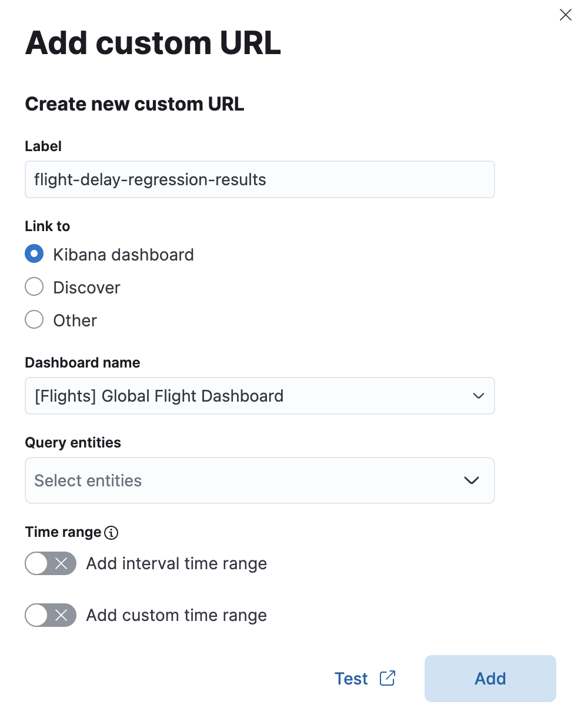This screenshot has width=581, height=728.
Task: Click the Select entities placeholder text
Action: tap(87, 480)
